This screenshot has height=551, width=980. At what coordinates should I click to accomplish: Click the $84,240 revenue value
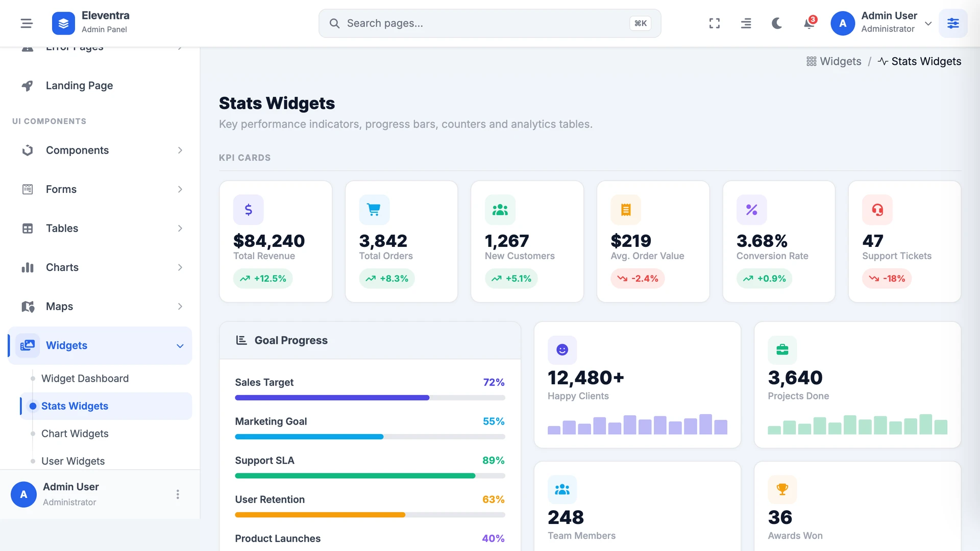tap(269, 241)
